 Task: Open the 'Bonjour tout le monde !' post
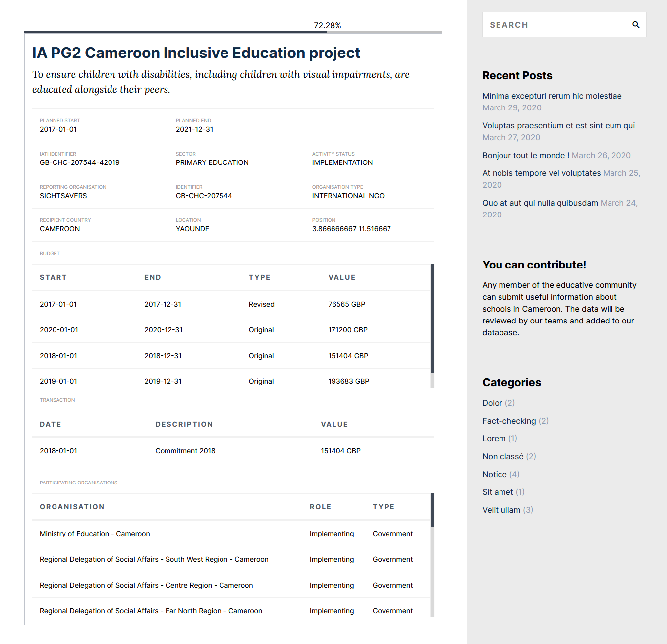coord(526,155)
